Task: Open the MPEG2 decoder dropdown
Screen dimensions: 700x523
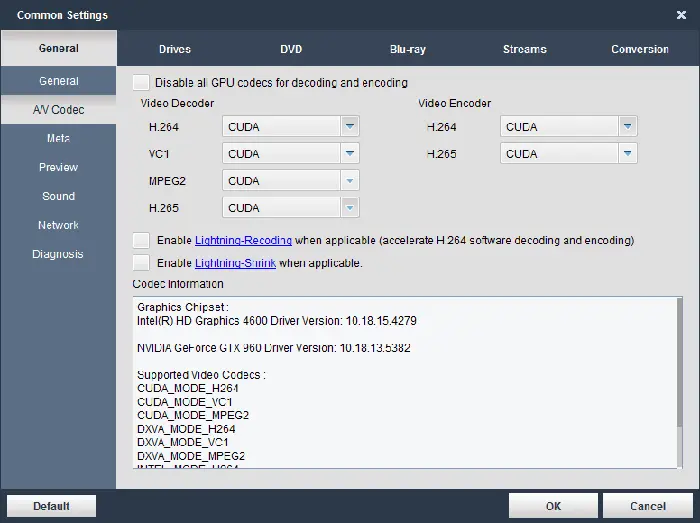Action: [349, 181]
